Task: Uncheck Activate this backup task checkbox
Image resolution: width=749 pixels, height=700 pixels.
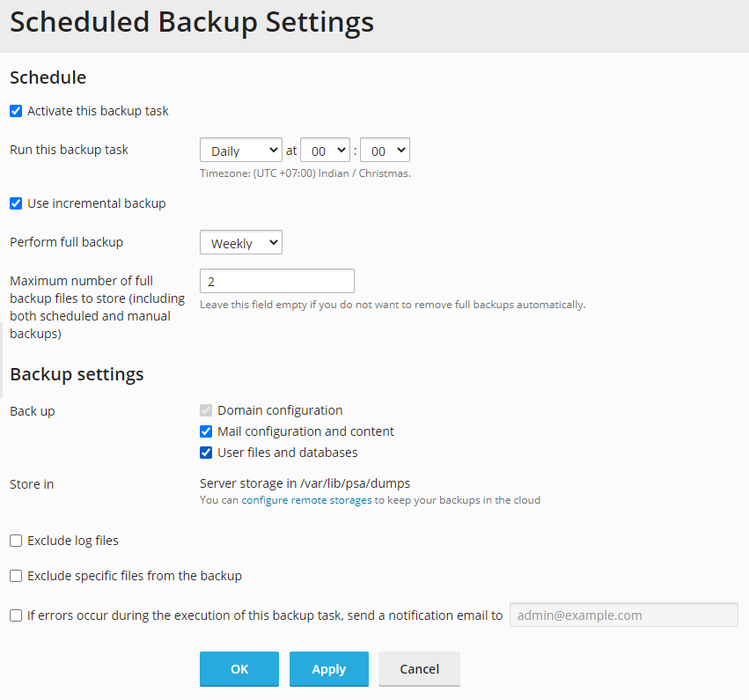Action: point(16,111)
